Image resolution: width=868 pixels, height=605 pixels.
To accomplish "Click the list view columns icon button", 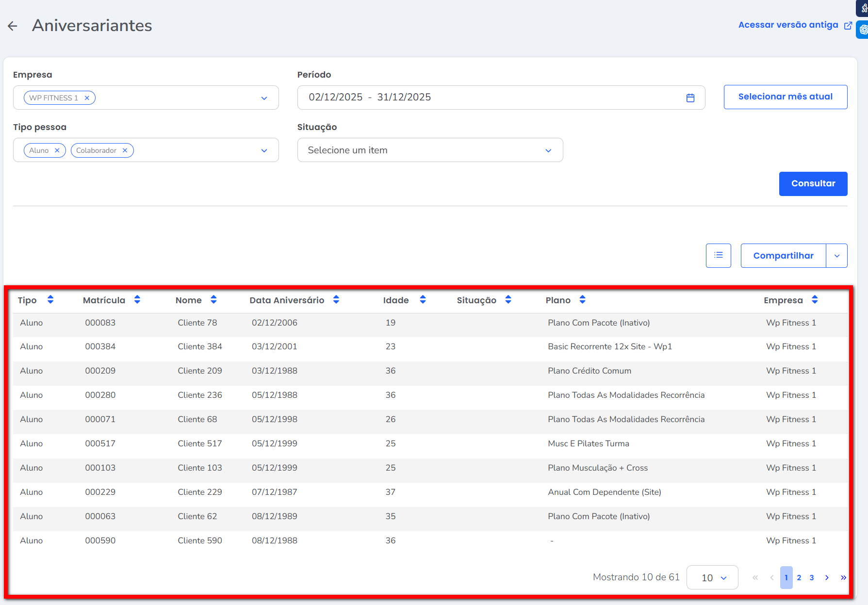I will click(x=718, y=256).
